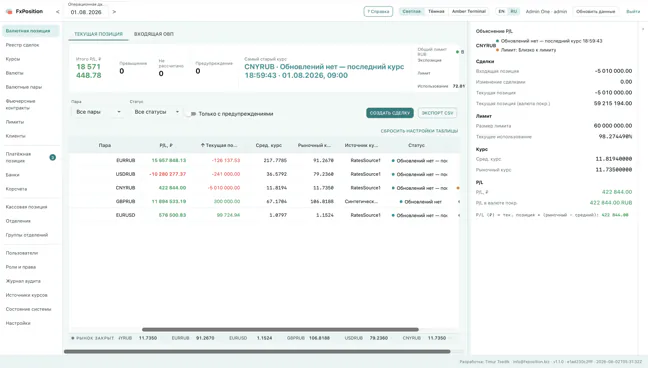Select the EURUSD row pair cell
Image resolution: width=648 pixels, height=368 pixels.
click(x=125, y=215)
